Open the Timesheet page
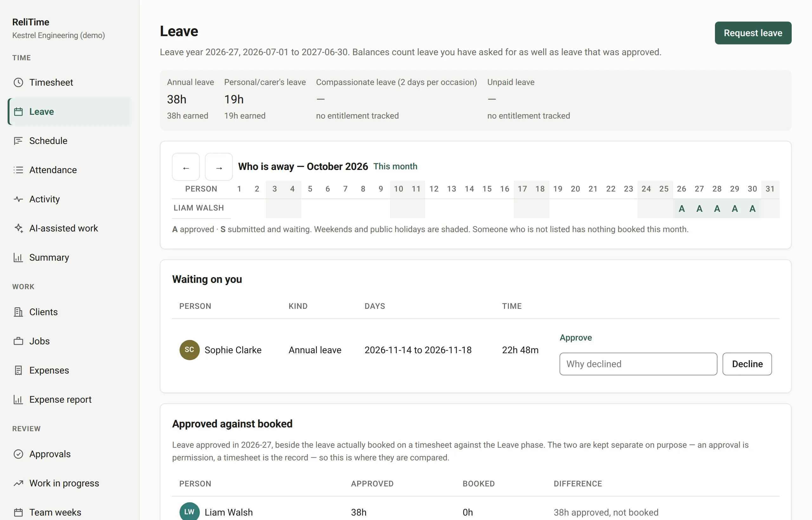812x520 pixels. click(70, 82)
